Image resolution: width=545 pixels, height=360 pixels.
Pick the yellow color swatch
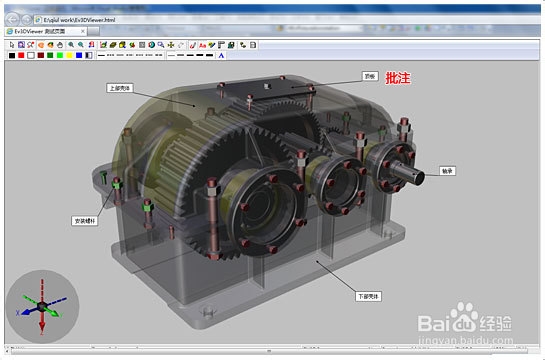point(70,55)
